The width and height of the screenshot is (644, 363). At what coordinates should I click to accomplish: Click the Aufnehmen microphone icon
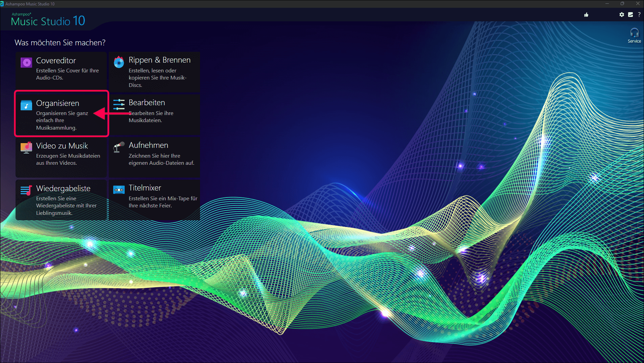point(119,147)
